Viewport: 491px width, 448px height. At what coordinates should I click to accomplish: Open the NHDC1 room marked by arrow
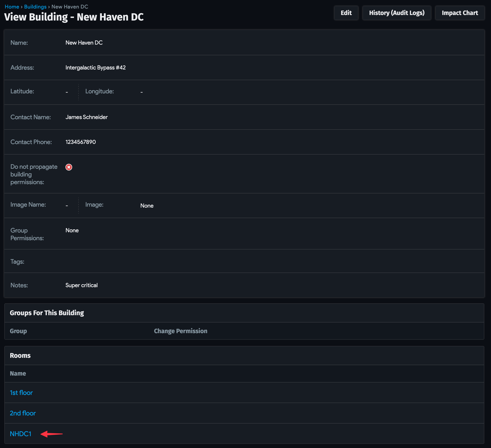click(21, 434)
